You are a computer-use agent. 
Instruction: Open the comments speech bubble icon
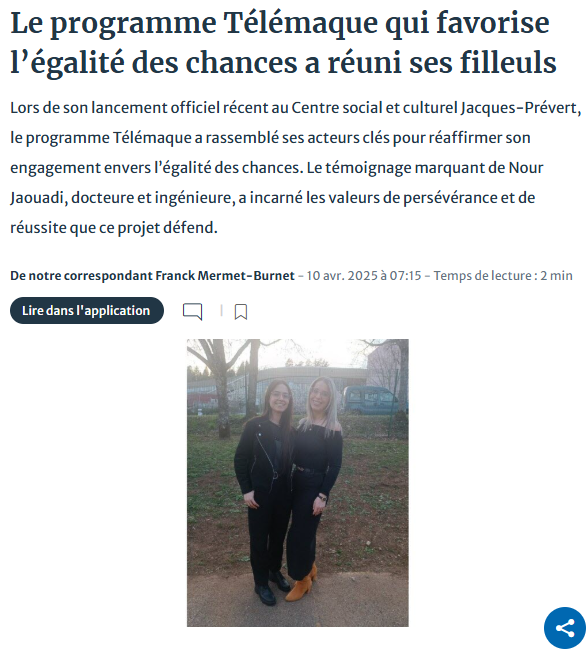click(x=193, y=311)
